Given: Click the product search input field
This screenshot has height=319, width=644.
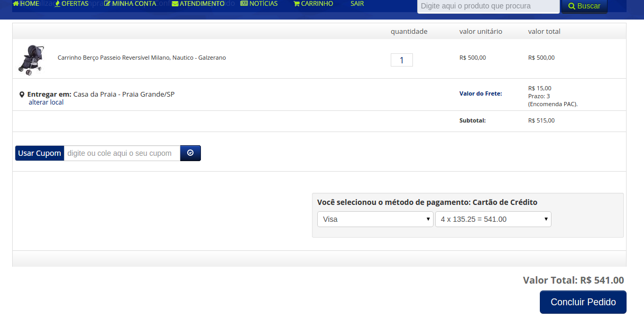Looking at the screenshot, I should (x=489, y=6).
